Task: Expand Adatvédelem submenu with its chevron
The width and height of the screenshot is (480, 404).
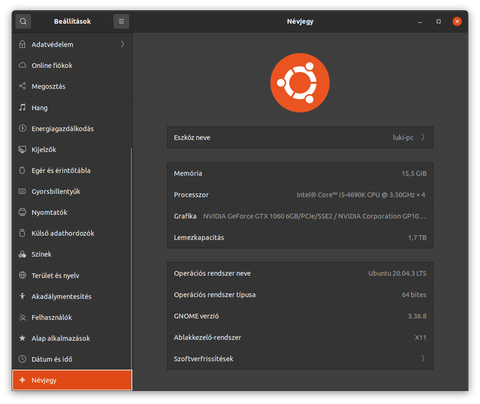Action: [x=122, y=44]
